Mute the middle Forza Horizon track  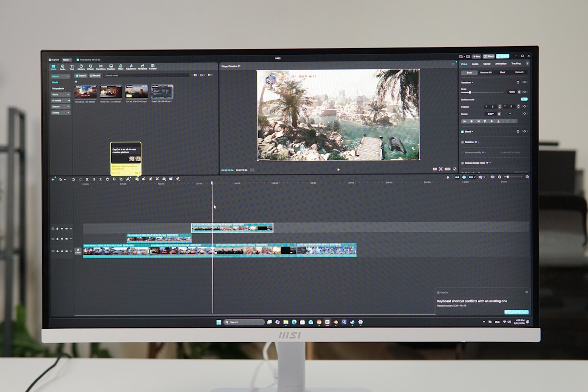[x=66, y=239]
